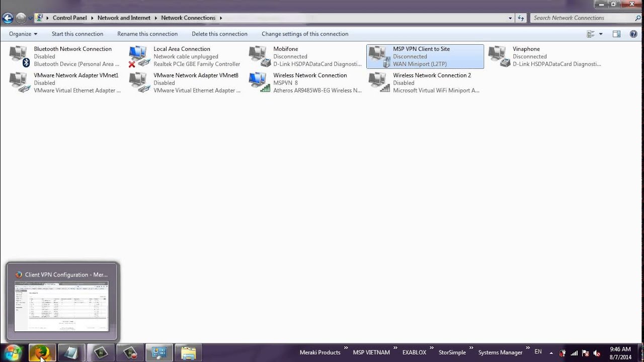Click Delete this connection
This screenshot has width=644, height=362.
pos(219,34)
